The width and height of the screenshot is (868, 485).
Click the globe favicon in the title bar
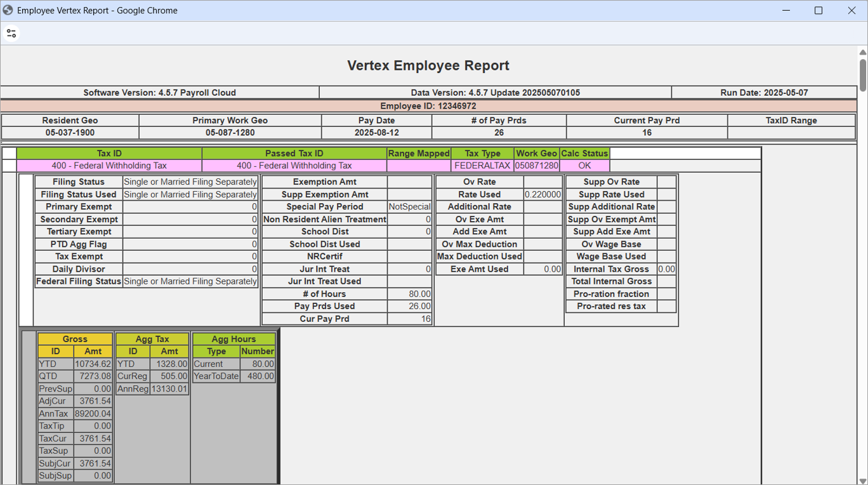tap(9, 11)
